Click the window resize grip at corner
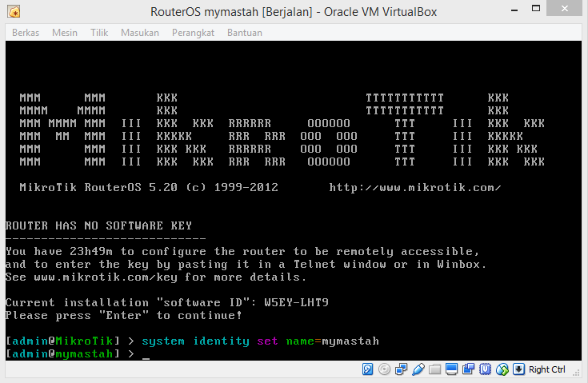Screen dimensions: 588x383 point(576,372)
